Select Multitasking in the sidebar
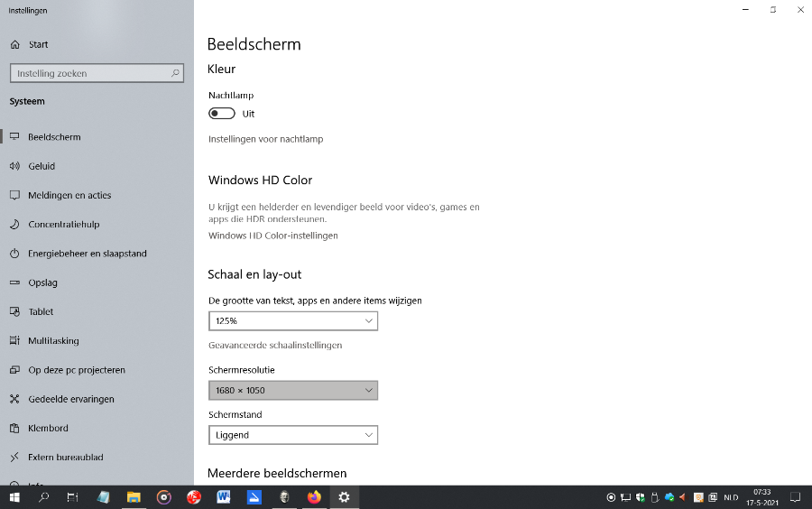 [53, 341]
